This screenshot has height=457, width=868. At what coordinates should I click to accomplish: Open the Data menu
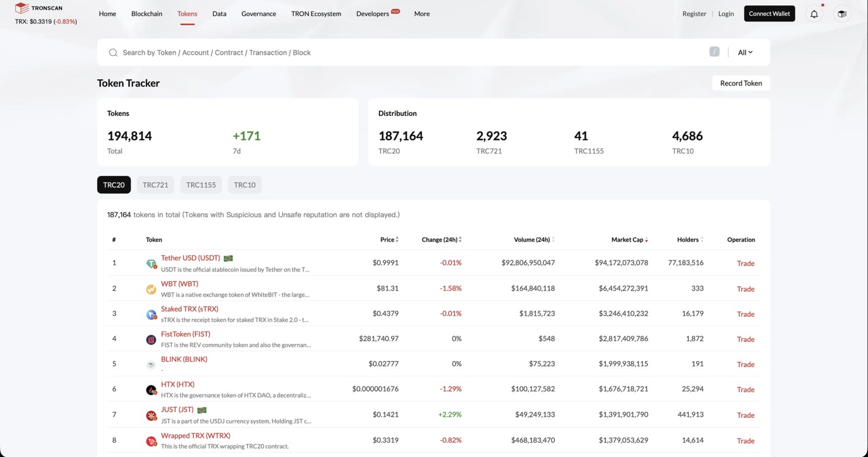pyautogui.click(x=219, y=14)
